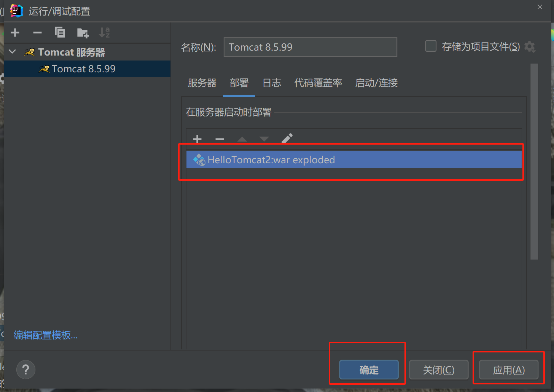
Task: Open the store-as-project-file gear settings
Action: coord(530,47)
